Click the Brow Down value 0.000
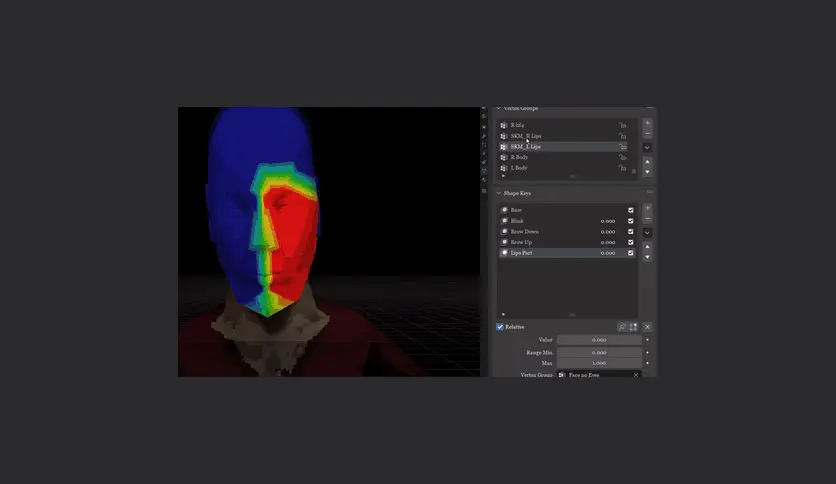 click(x=608, y=231)
